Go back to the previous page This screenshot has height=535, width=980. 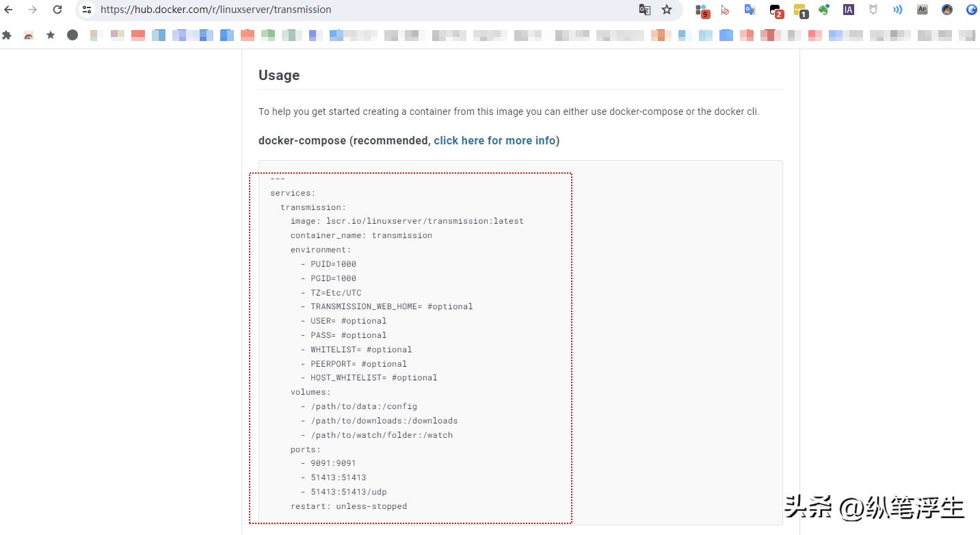point(9,10)
